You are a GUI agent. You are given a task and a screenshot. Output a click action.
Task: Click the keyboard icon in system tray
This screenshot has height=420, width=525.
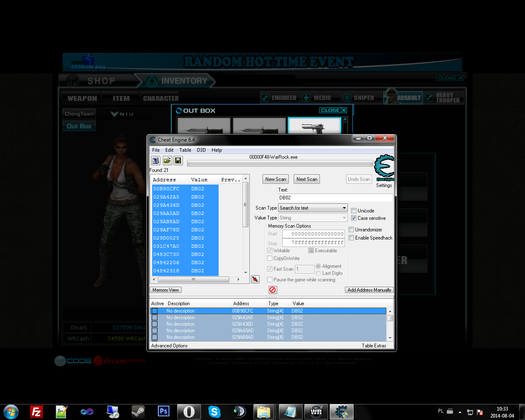coord(450,411)
